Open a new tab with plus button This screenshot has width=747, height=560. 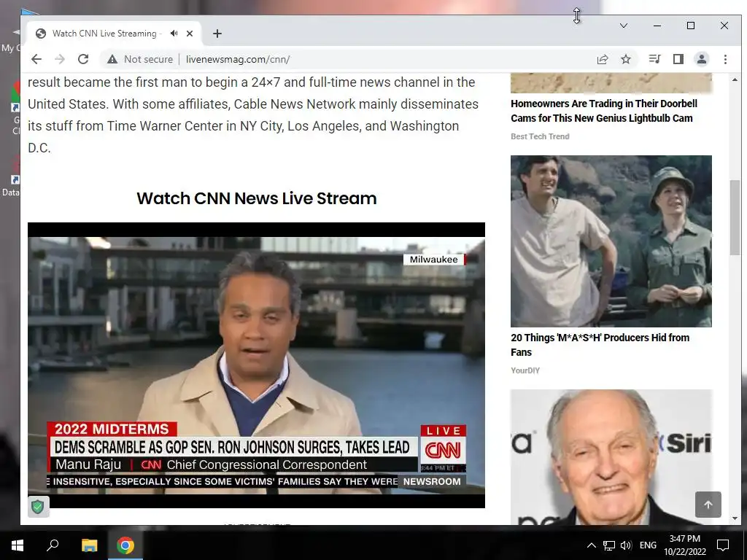(217, 34)
